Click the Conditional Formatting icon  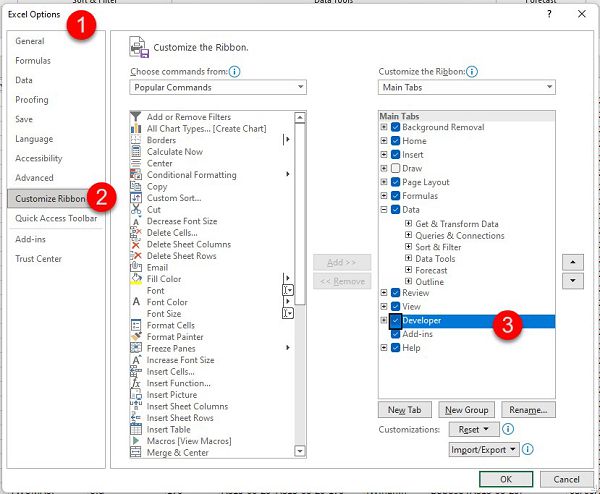135,174
